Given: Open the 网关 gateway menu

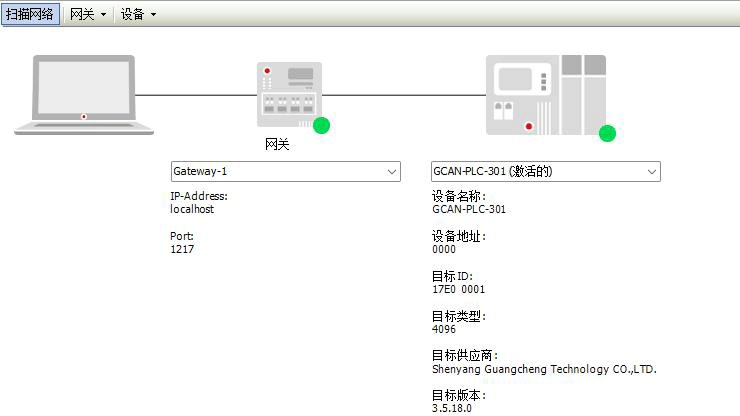Looking at the screenshot, I should click(88, 14).
